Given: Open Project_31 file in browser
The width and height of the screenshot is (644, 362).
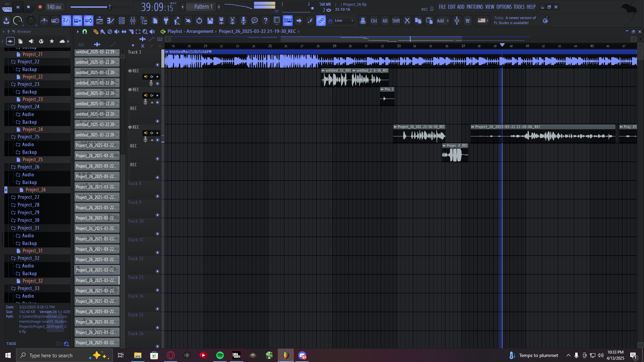Looking at the screenshot, I should [33, 251].
